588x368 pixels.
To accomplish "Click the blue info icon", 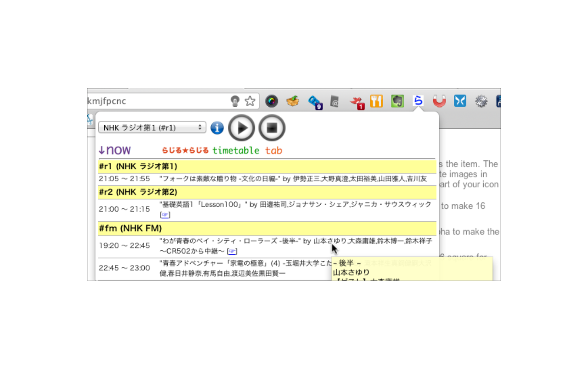I will click(x=217, y=128).
